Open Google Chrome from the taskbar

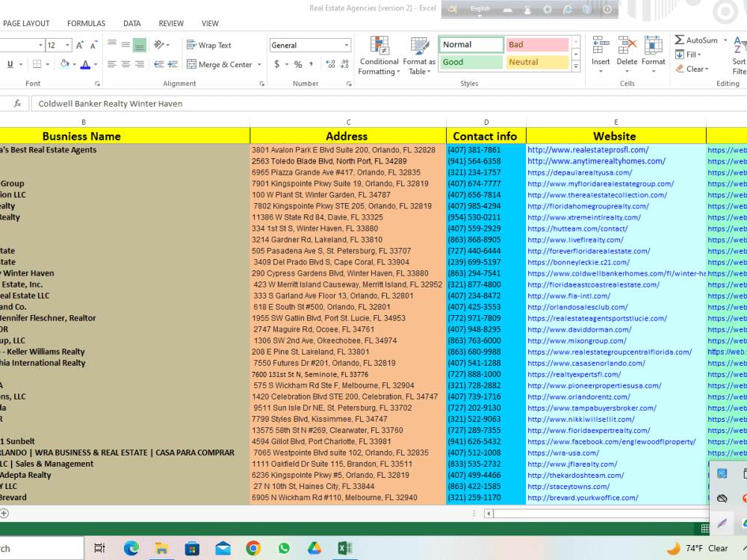(253, 548)
